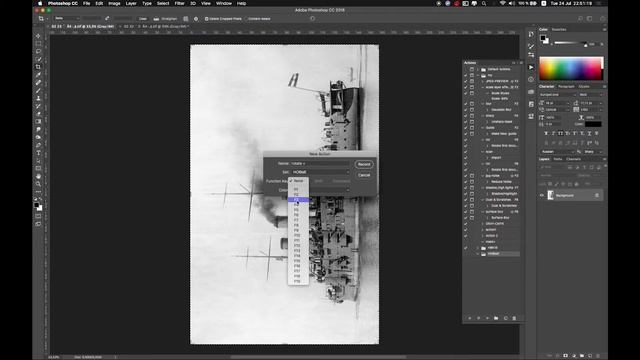The image size is (640, 360).
Task: Open font family dropdown in Character panel
Action: (x=557, y=95)
